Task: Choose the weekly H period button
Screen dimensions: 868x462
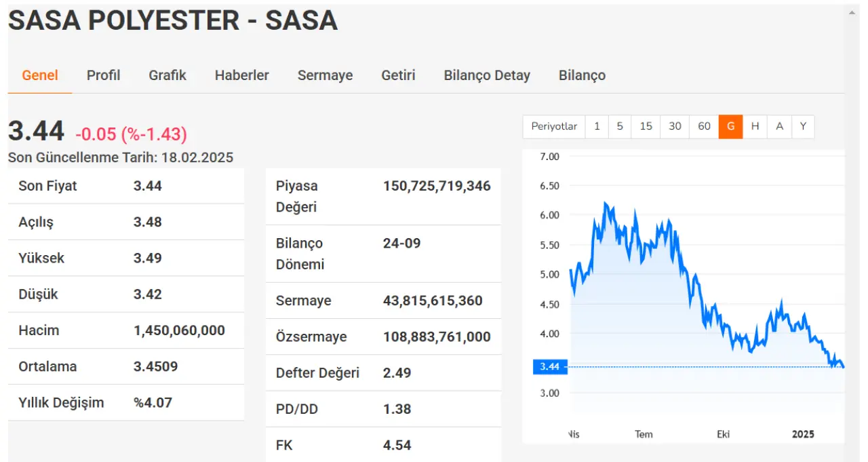Action: point(755,127)
